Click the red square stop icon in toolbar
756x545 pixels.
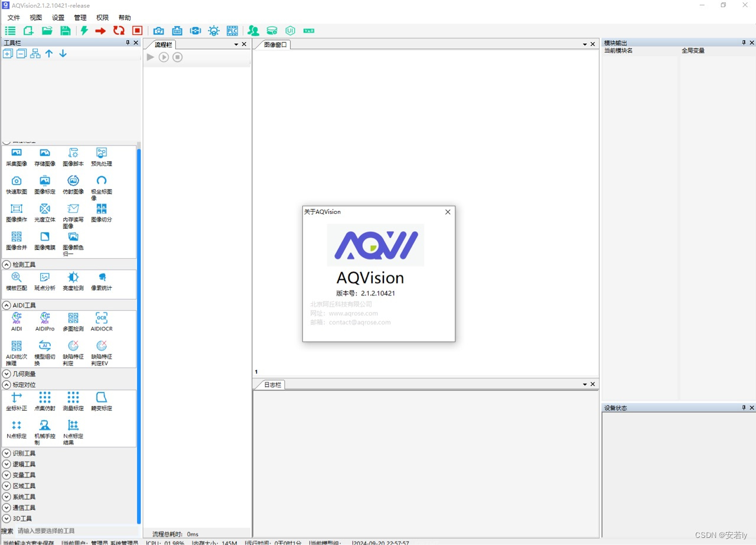tap(138, 31)
